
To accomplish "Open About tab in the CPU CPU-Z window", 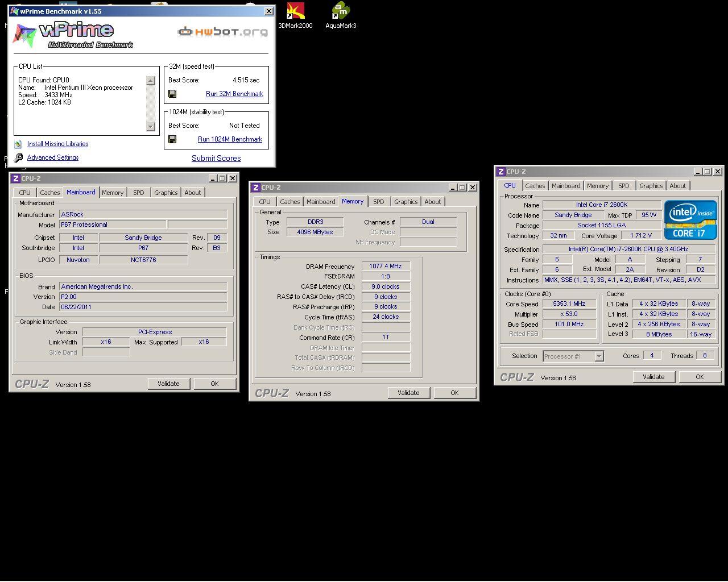I will click(x=678, y=186).
